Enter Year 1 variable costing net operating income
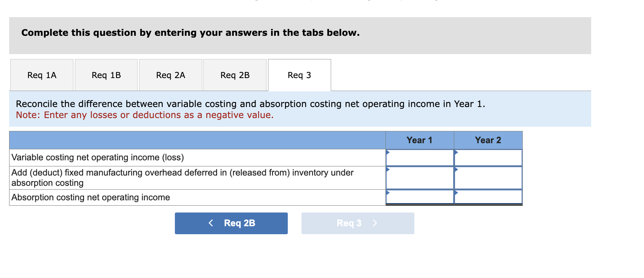Viewport: 644px width, 278px height. (x=420, y=157)
